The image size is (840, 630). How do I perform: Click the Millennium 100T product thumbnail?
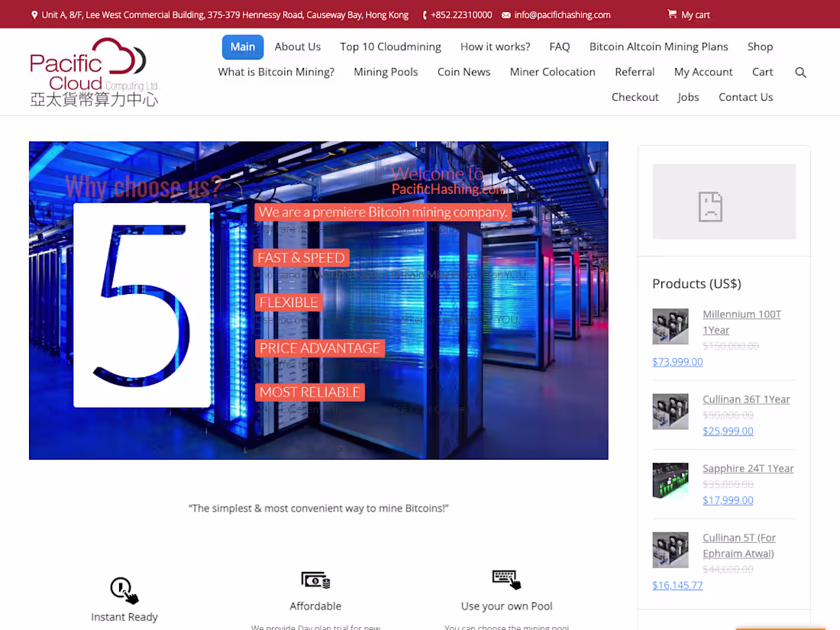click(x=670, y=326)
